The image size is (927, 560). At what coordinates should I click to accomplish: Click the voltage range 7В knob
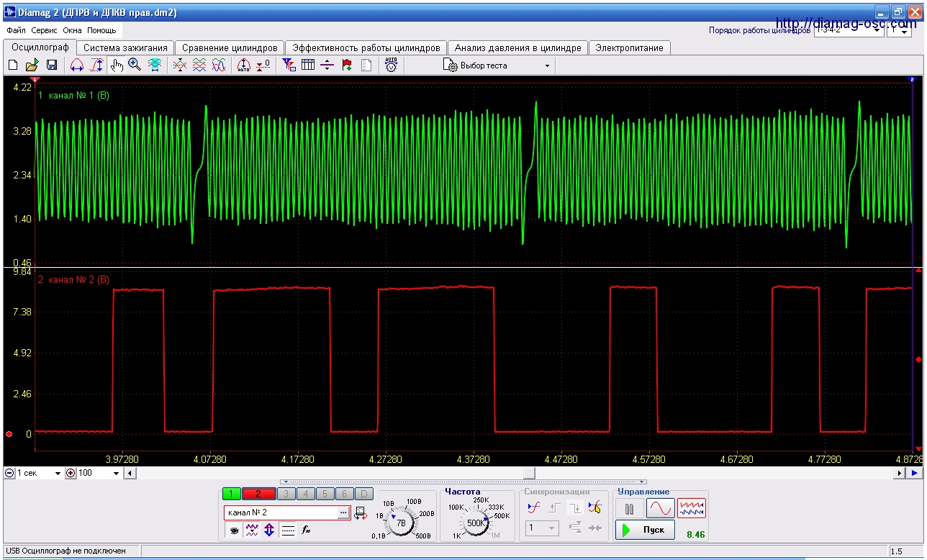(x=400, y=523)
